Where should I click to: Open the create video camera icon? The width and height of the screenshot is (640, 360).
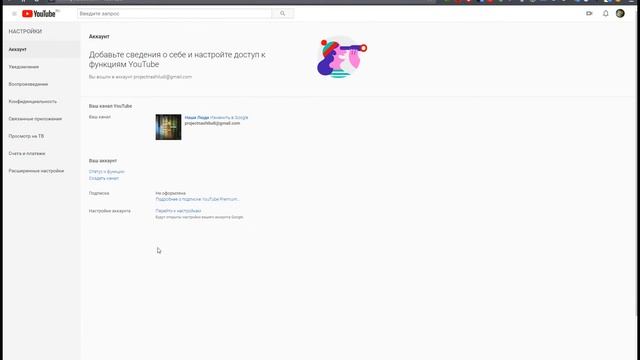(589, 13)
